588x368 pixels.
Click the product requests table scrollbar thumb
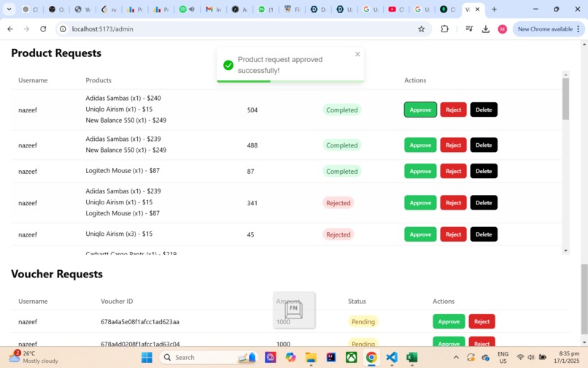click(565, 99)
